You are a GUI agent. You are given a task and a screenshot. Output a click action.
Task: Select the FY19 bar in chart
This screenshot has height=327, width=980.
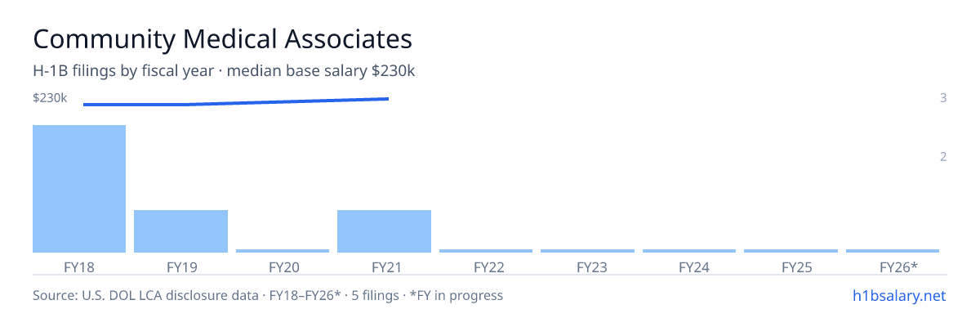tap(180, 231)
